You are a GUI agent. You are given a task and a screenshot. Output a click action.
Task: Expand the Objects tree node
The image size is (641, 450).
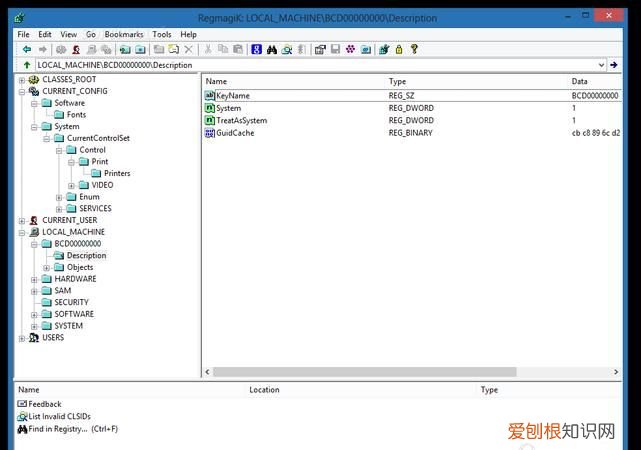point(47,268)
